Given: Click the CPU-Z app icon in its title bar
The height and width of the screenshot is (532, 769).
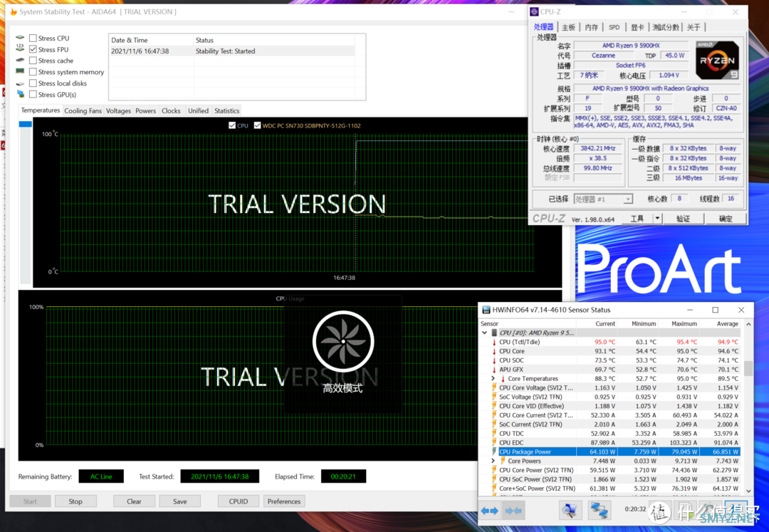Looking at the screenshot, I should [535, 12].
